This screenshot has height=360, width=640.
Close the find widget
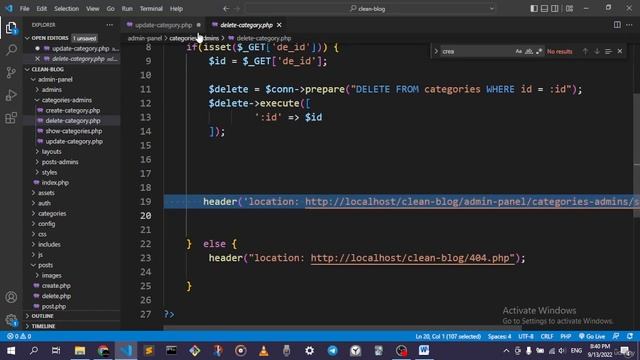click(620, 51)
